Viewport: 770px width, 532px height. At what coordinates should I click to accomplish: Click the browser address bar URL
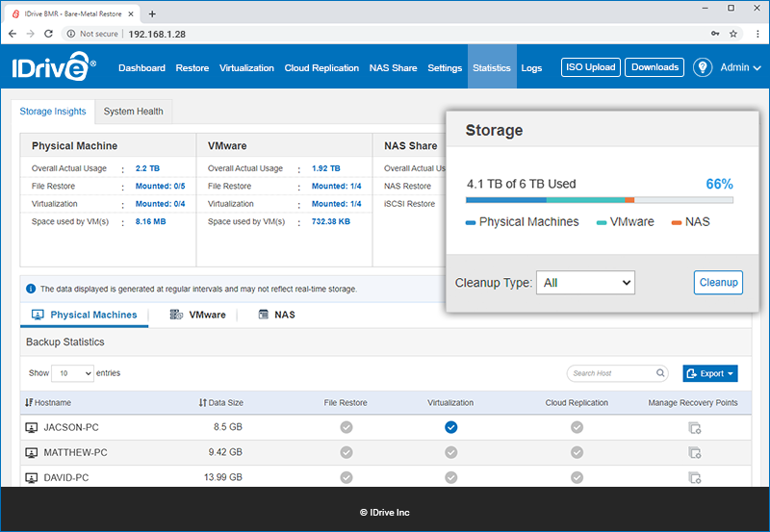pos(157,34)
